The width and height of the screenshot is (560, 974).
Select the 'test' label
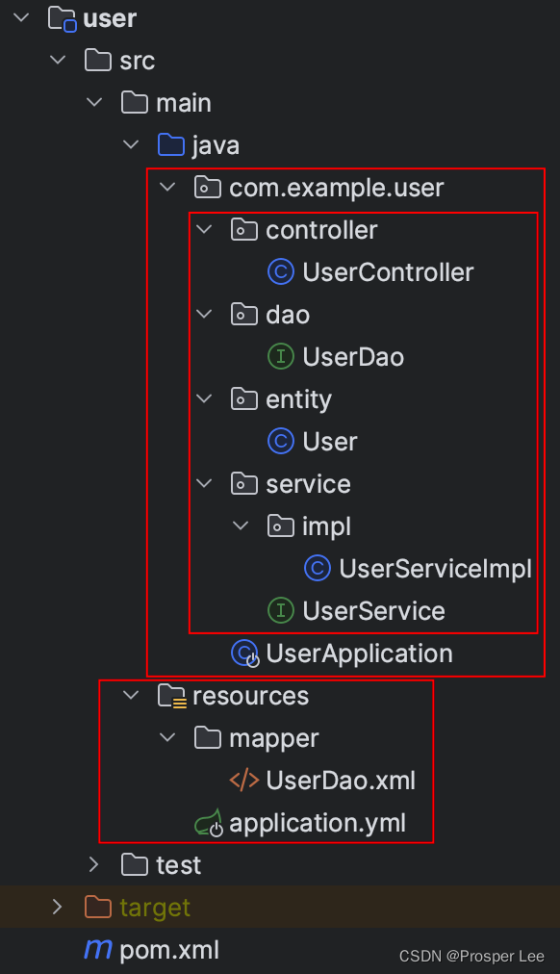178,865
